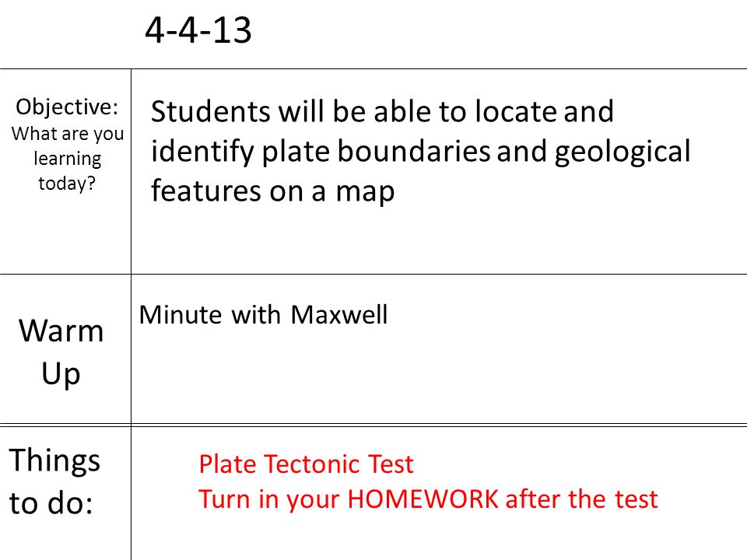Click the 'Students will be able to locate' line
Viewport: 747px width, 560px height.
point(382,111)
